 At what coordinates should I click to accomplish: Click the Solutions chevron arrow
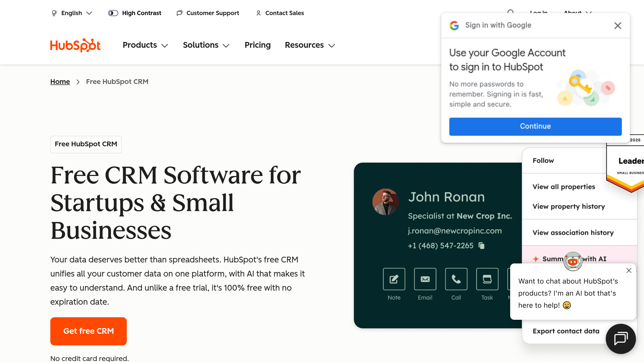[x=226, y=46]
